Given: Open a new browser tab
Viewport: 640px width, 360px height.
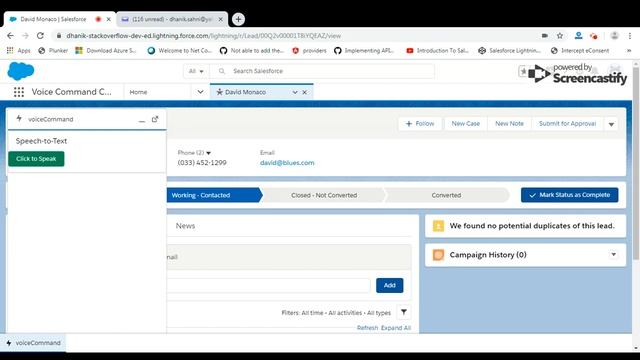Looking at the screenshot, I should pyautogui.click(x=238, y=19).
